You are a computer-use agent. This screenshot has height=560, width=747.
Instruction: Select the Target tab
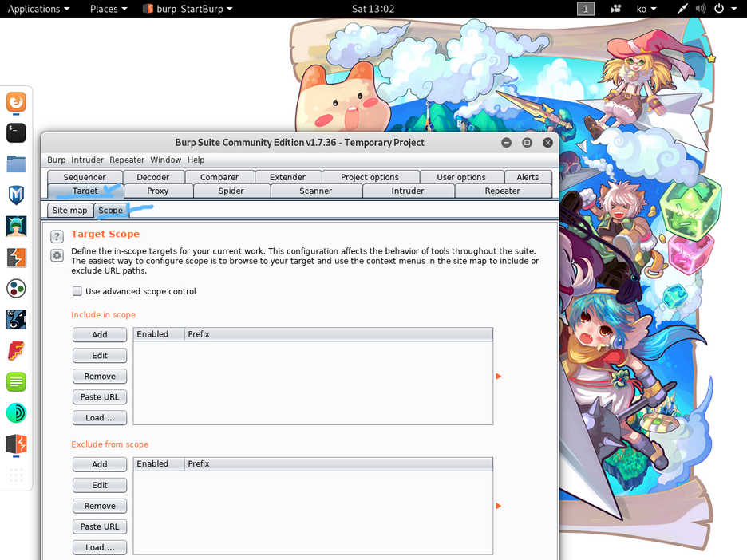(85, 191)
